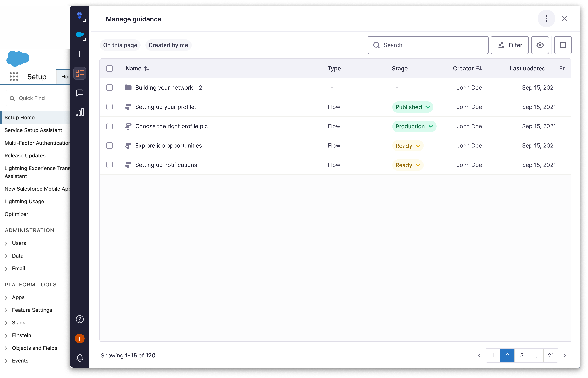Open the help question mark icon
Viewport: 588px width, 378px height.
click(80, 319)
